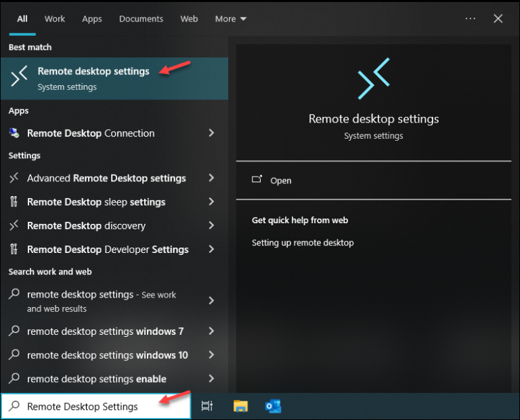Click the Remote Desktop Settings search field

[x=96, y=406]
